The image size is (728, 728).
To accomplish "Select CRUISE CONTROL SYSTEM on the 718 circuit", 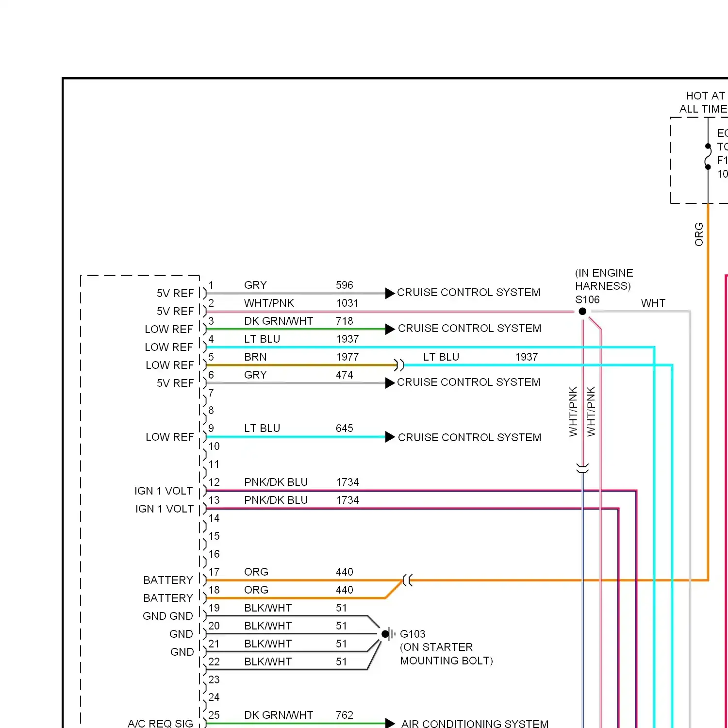I will tap(469, 328).
